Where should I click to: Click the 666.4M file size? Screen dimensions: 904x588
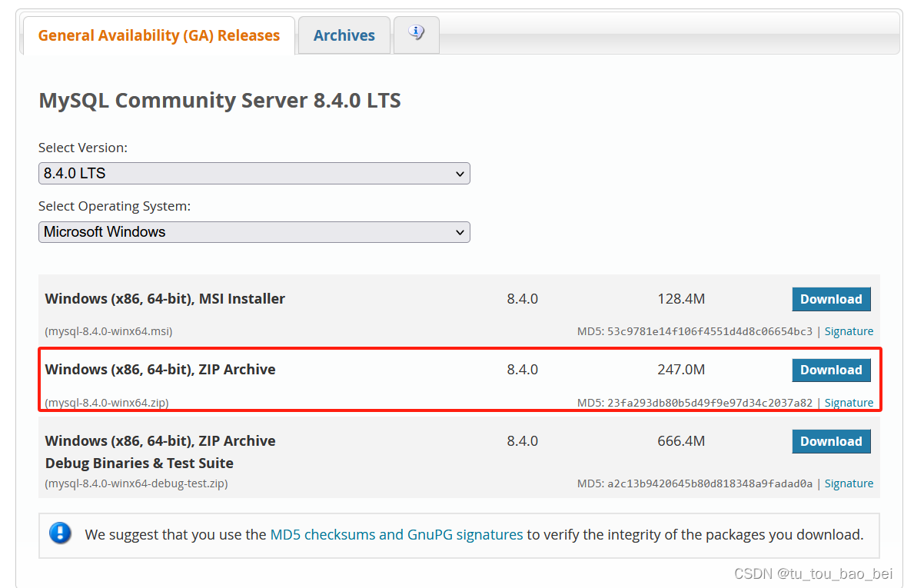(x=681, y=441)
